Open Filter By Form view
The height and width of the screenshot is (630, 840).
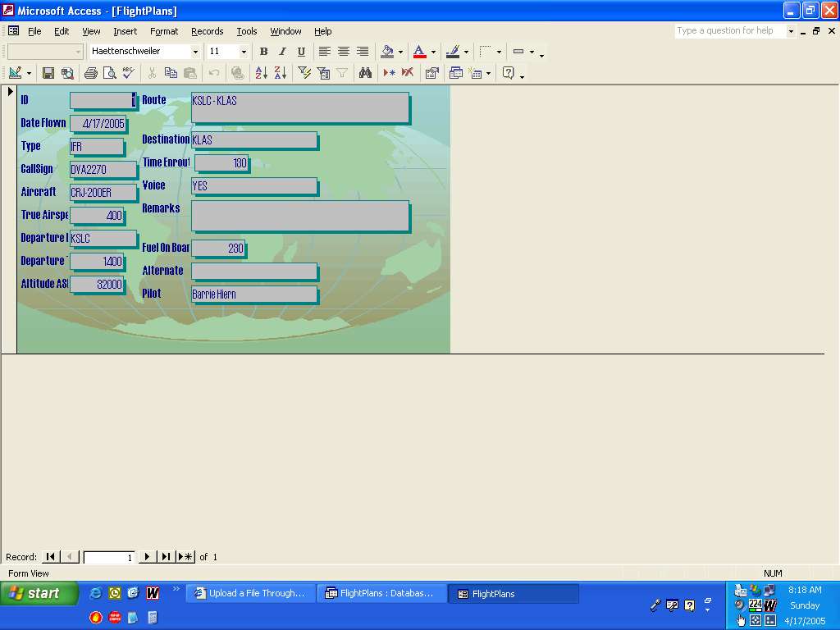323,73
